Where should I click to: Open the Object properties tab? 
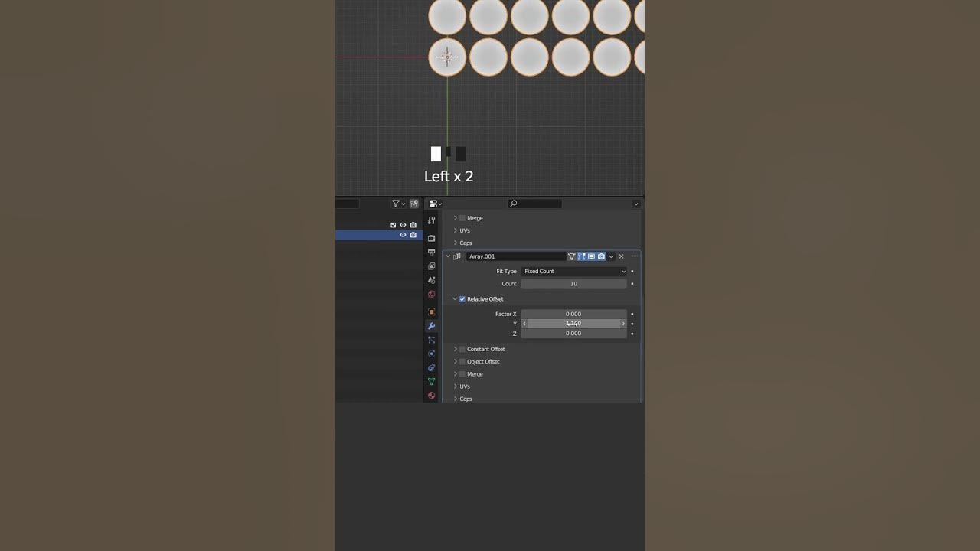[432, 311]
